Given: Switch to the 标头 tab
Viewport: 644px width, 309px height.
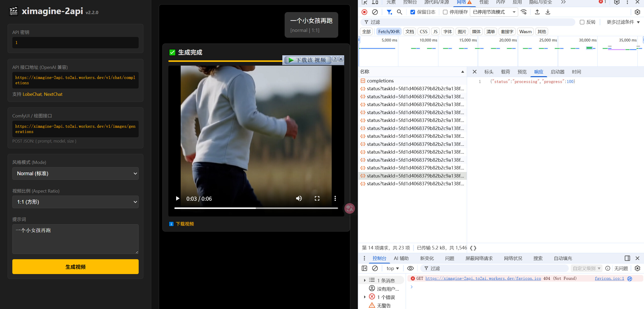Looking at the screenshot, I should [489, 72].
